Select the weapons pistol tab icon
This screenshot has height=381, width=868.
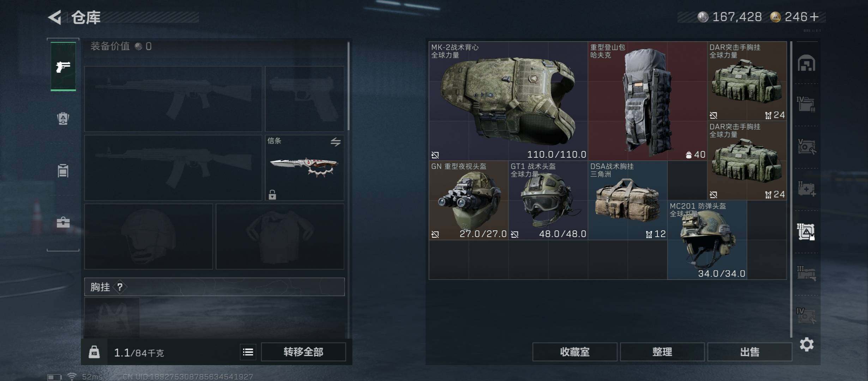point(63,66)
